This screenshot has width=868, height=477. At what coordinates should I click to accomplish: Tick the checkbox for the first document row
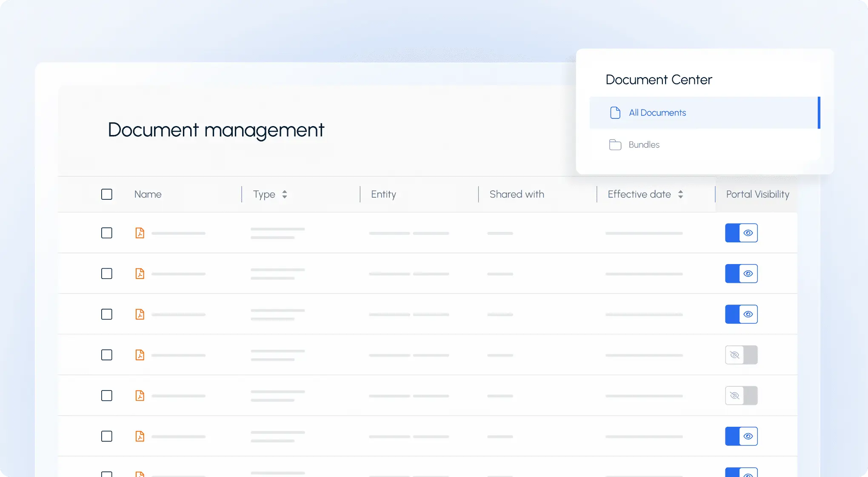[107, 233]
